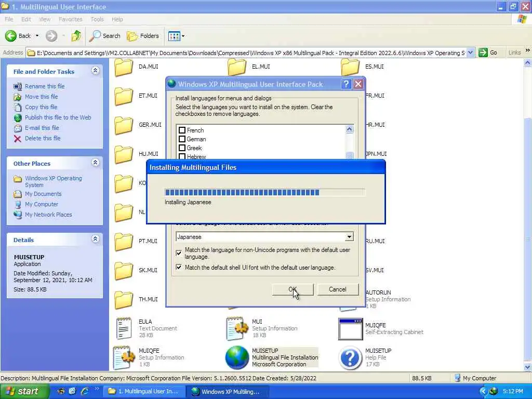Go back with the Back arrow icon
Screen dimensions: 532x399
(x=10, y=36)
